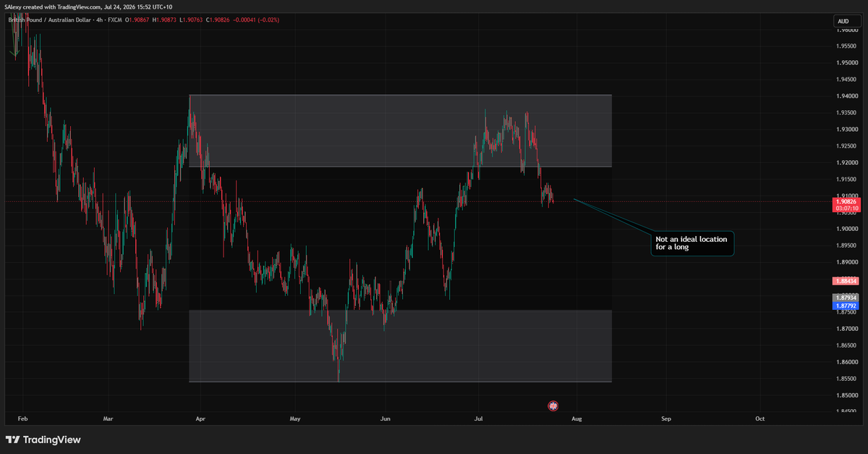Click the close value C1.90826
868x454 pixels.
pos(217,20)
